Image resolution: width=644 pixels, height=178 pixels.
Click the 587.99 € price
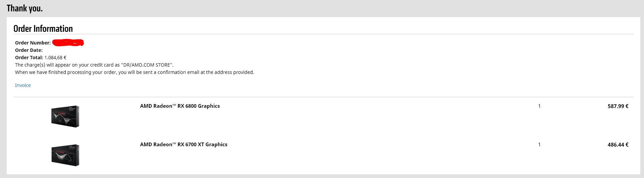pyautogui.click(x=618, y=106)
